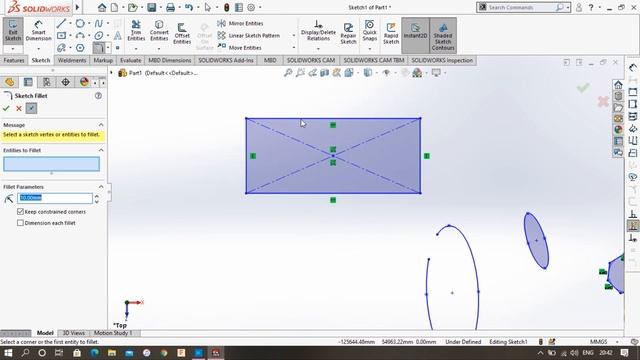This screenshot has width=640, height=360.
Task: Click Linear Sketch Pattern command
Action: pos(249,36)
